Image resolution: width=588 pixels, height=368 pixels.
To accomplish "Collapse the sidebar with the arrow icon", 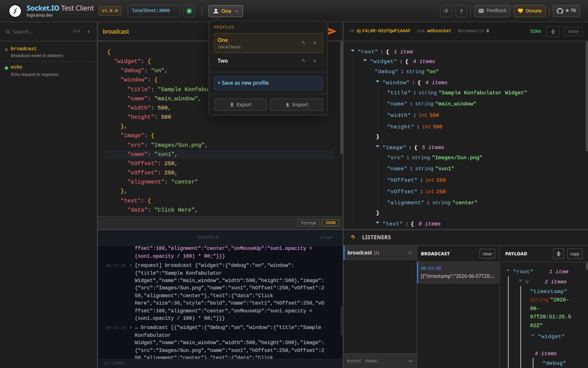I will (88, 32).
